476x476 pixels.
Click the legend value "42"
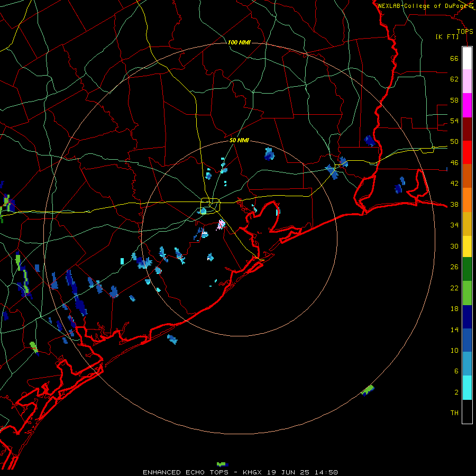pos(454,184)
